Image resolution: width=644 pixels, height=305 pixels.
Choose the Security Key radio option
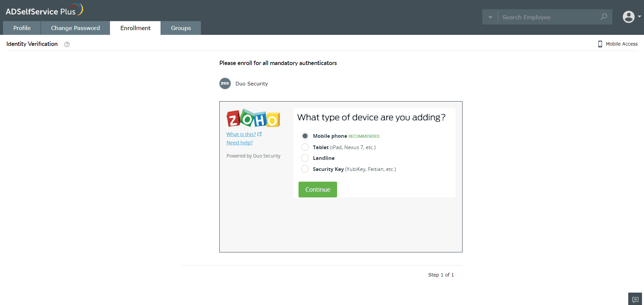pos(305,169)
